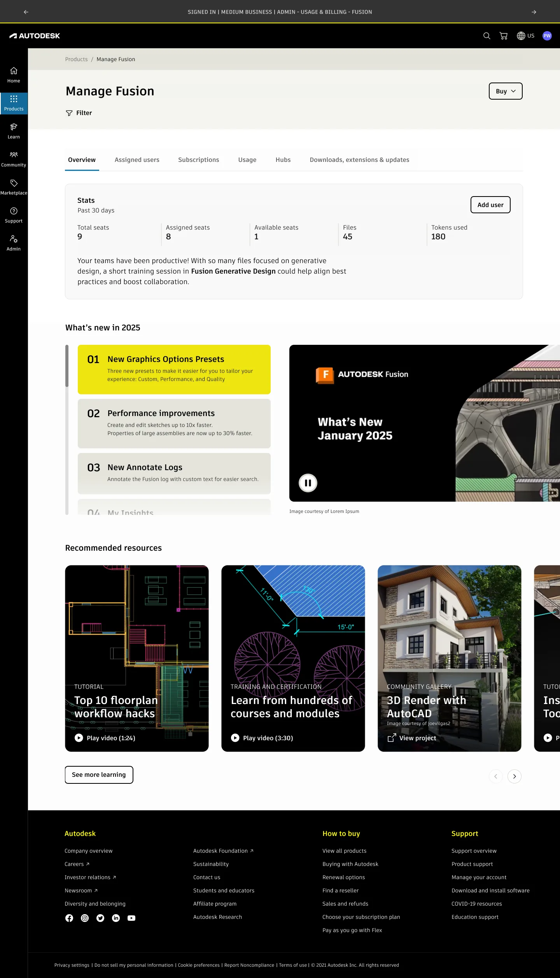This screenshot has width=560, height=978.
Task: Open Marketplace in sidebar
Action: [x=14, y=187]
